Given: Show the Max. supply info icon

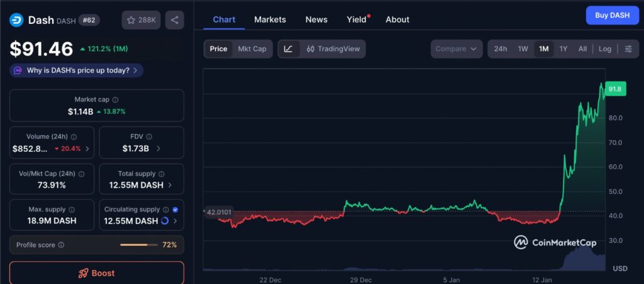Looking at the screenshot, I should (x=72, y=210).
